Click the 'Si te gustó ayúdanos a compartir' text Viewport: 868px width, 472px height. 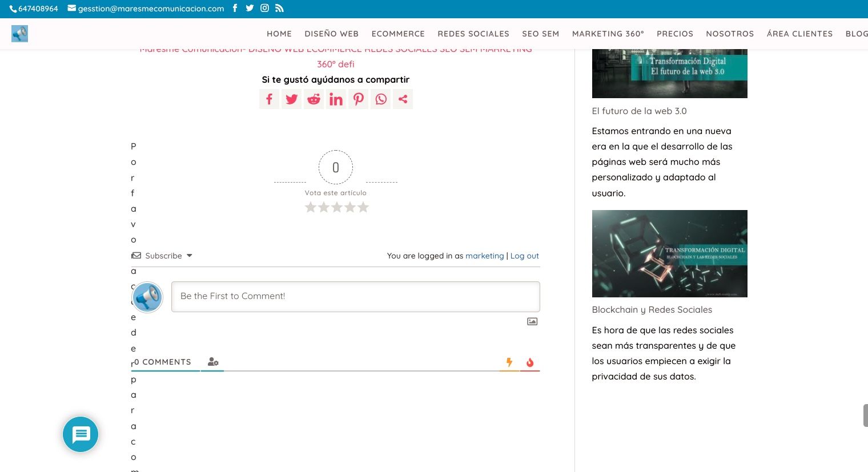(x=336, y=79)
